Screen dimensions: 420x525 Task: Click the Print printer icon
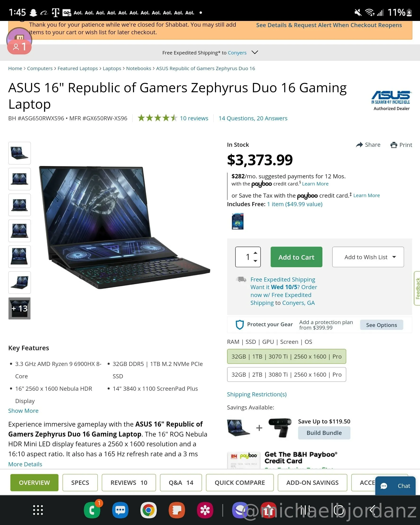pos(393,145)
